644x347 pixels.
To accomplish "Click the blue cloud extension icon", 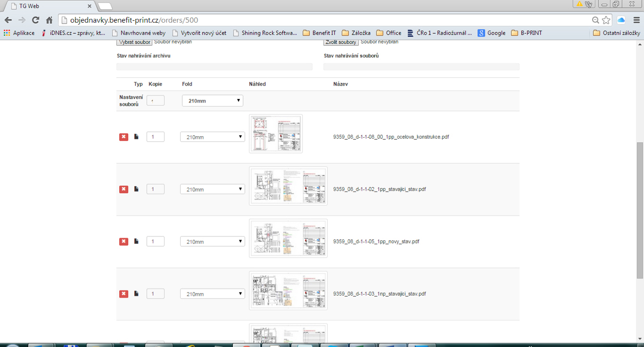I will 621,20.
